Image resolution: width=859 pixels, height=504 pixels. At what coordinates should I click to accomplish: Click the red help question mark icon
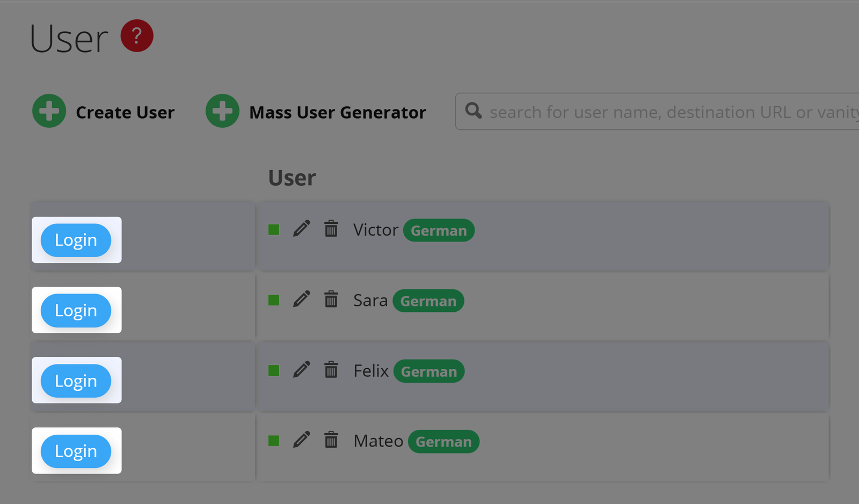[x=137, y=36]
